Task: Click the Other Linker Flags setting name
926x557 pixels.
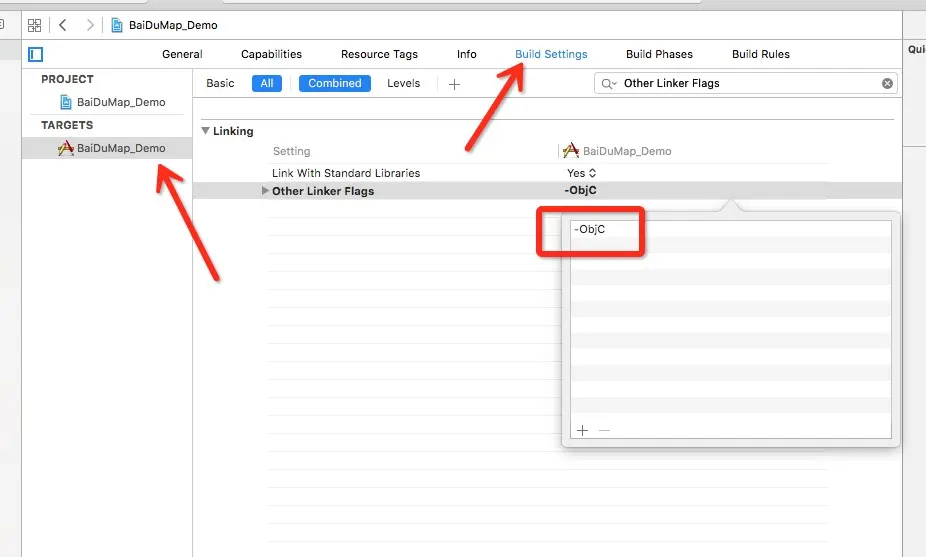Action: [323, 191]
